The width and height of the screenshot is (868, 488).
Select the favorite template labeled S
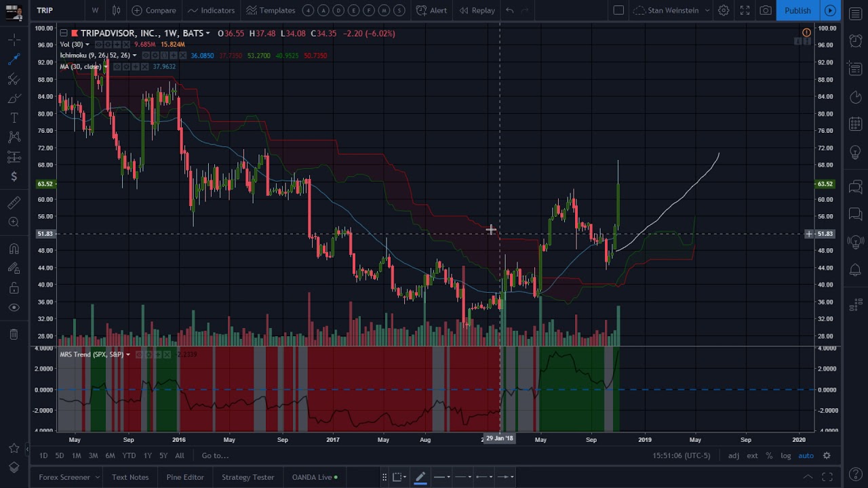point(399,10)
